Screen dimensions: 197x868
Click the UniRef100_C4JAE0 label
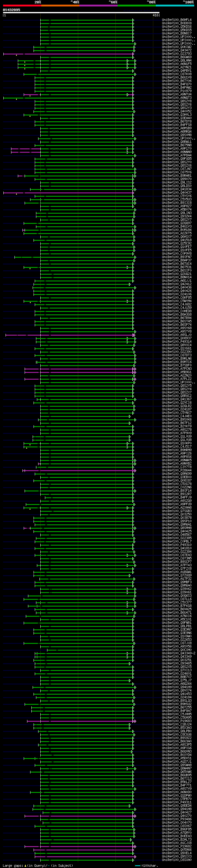tap(177, 416)
